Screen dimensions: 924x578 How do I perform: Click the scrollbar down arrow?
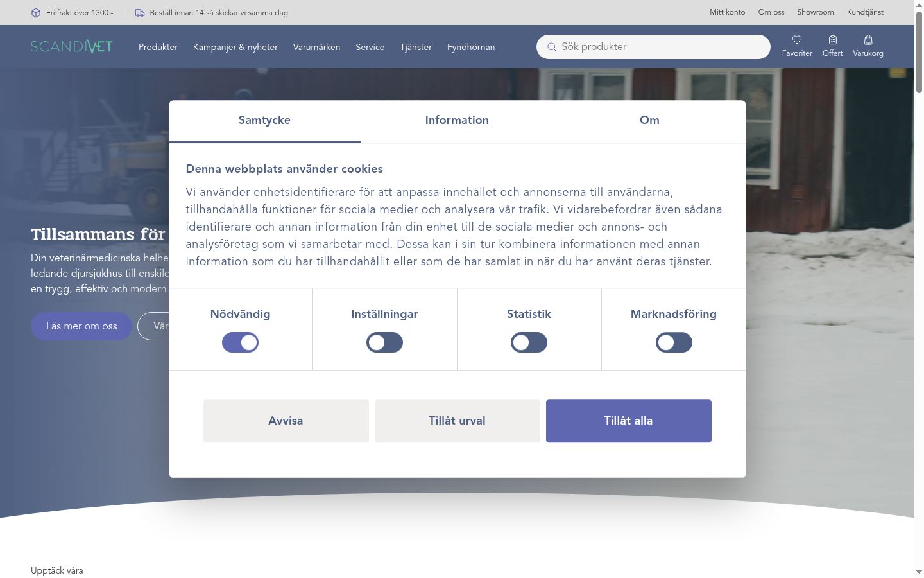919,572
